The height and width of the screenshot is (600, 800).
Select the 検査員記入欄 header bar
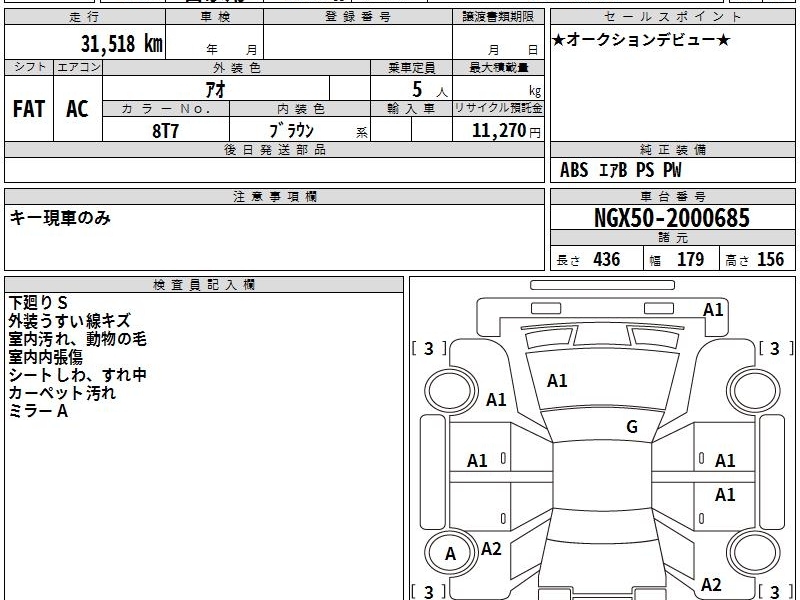click(204, 285)
